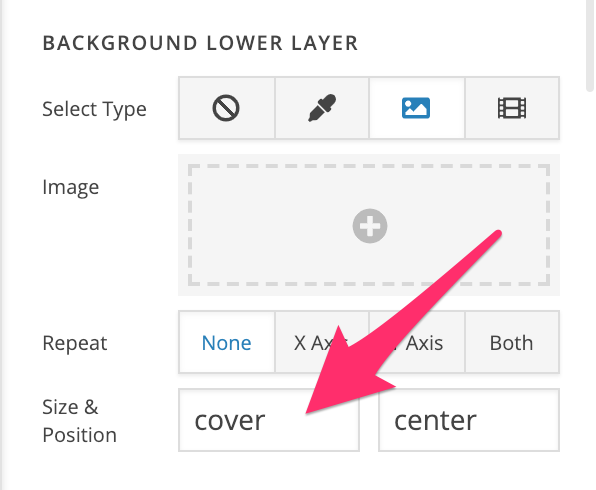Screen dimensions: 596x490
Task: Set Repeat to Both
Action: [x=512, y=343]
